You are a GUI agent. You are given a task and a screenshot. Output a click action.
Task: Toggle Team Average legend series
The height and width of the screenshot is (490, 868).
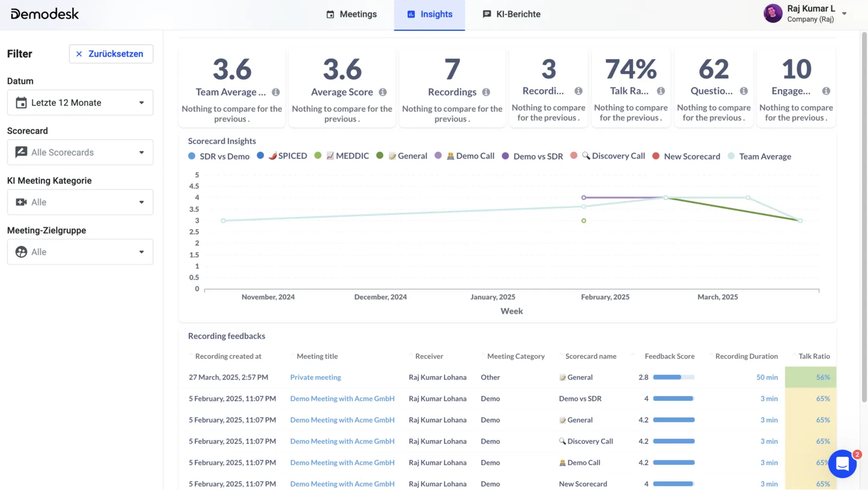pyautogui.click(x=759, y=156)
